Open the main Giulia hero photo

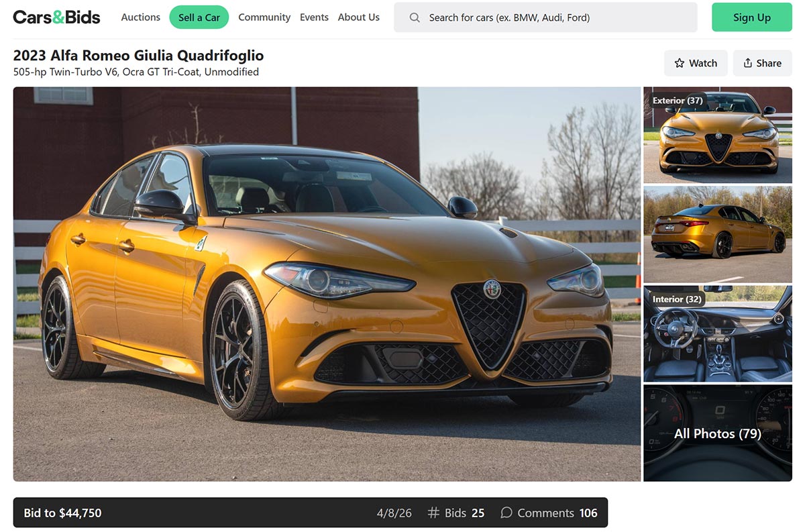point(327,284)
